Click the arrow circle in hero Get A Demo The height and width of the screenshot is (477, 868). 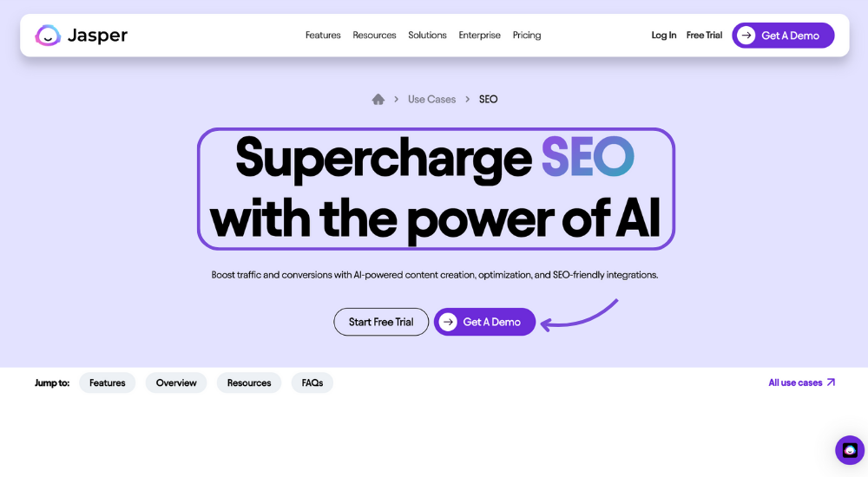click(448, 322)
